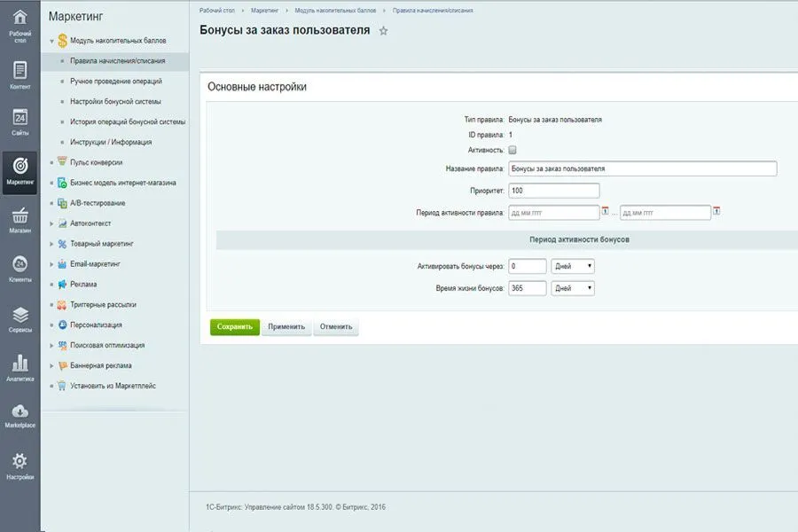Open История операций бонусной системы
Image resolution: width=798 pixels, height=532 pixels.
[x=128, y=121]
